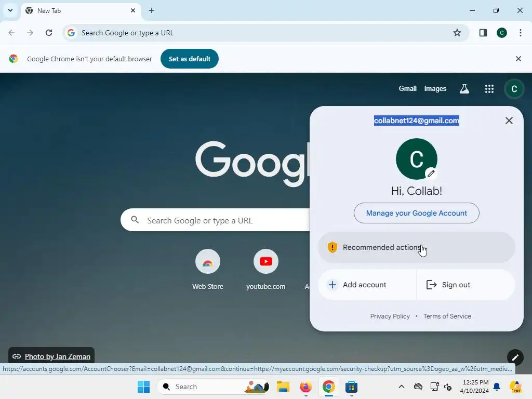Edit profile picture with pencil icon

[431, 174]
